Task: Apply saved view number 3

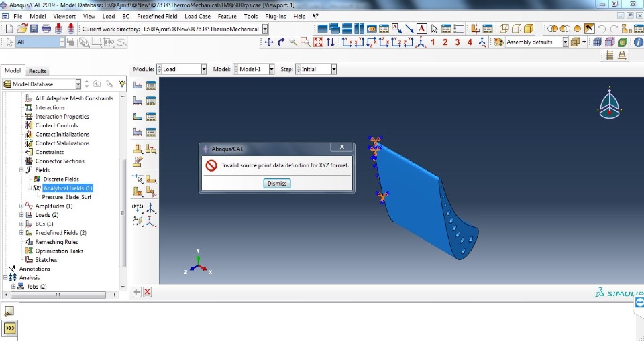Action: tap(457, 42)
